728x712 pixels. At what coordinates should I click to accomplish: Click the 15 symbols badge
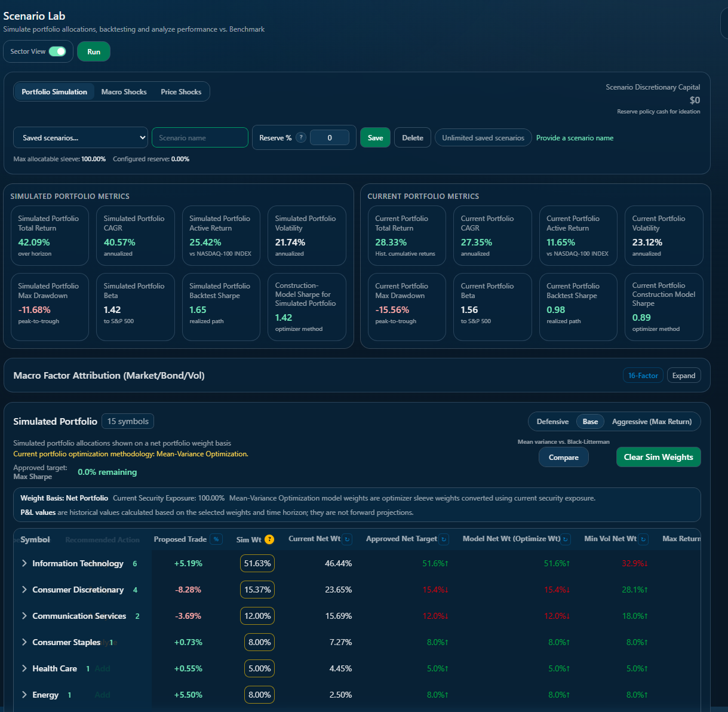[128, 421]
